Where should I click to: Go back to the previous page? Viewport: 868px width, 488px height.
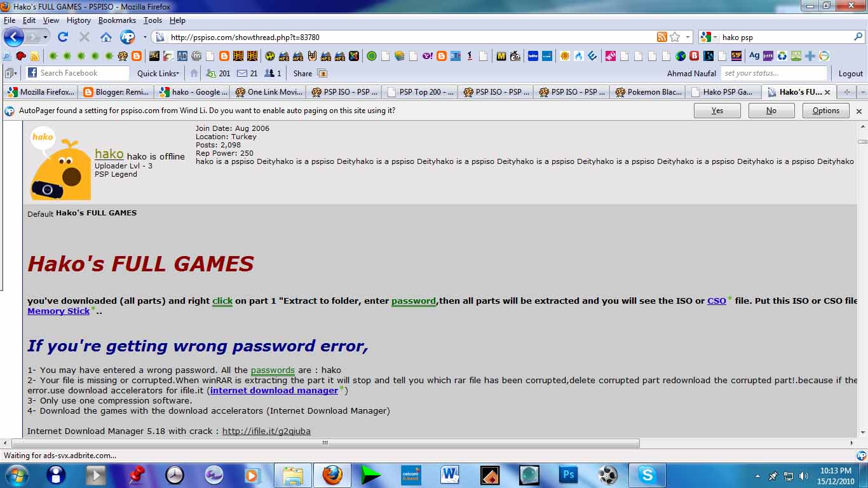tap(13, 37)
